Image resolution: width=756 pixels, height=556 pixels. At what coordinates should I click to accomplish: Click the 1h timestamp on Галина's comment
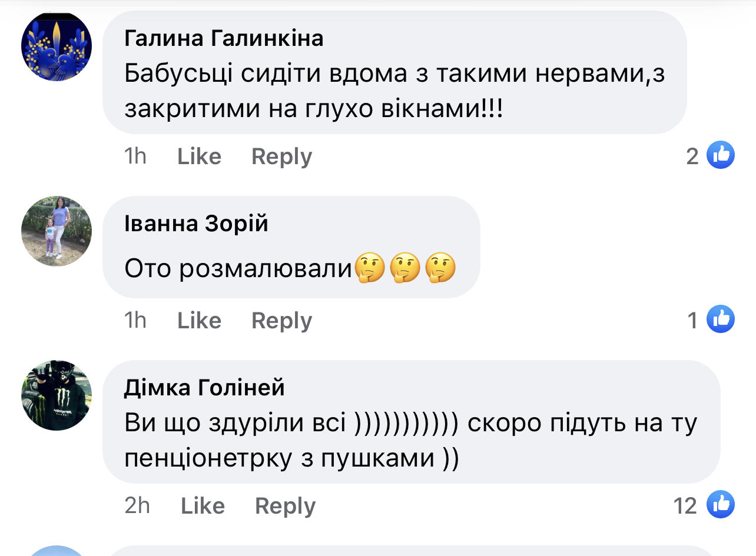pyautogui.click(x=135, y=157)
